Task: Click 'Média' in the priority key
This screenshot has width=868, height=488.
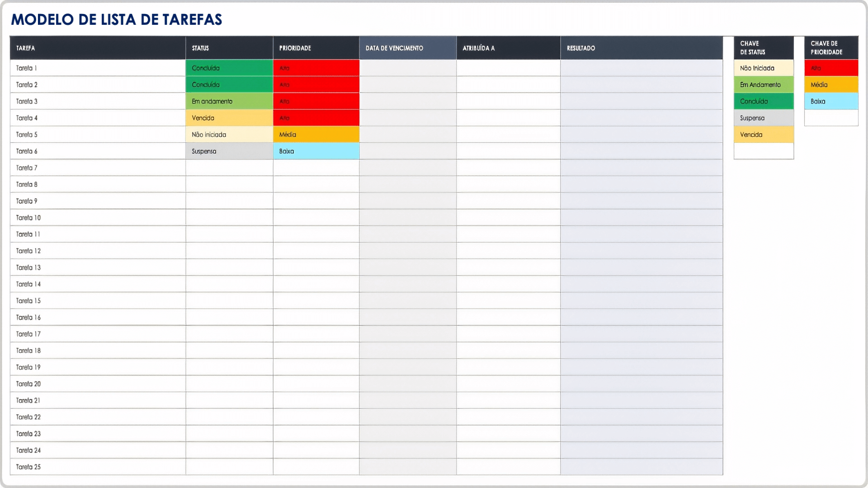Action: point(831,84)
